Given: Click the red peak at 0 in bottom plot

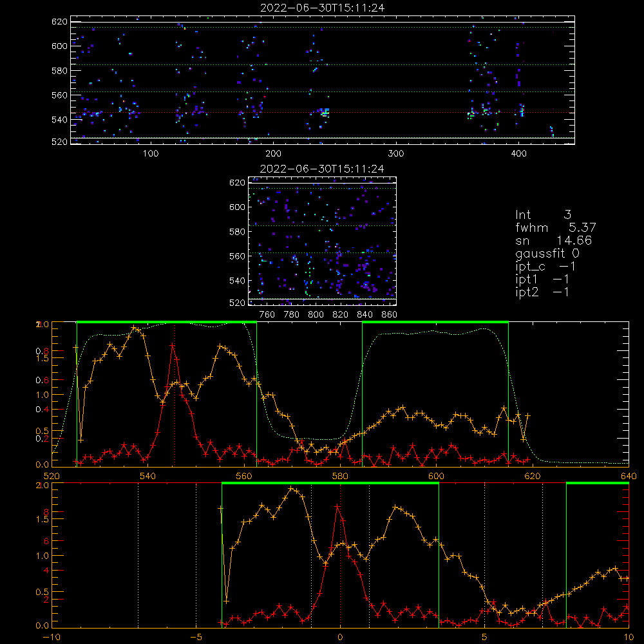Looking at the screenshot, I should pos(337,507).
